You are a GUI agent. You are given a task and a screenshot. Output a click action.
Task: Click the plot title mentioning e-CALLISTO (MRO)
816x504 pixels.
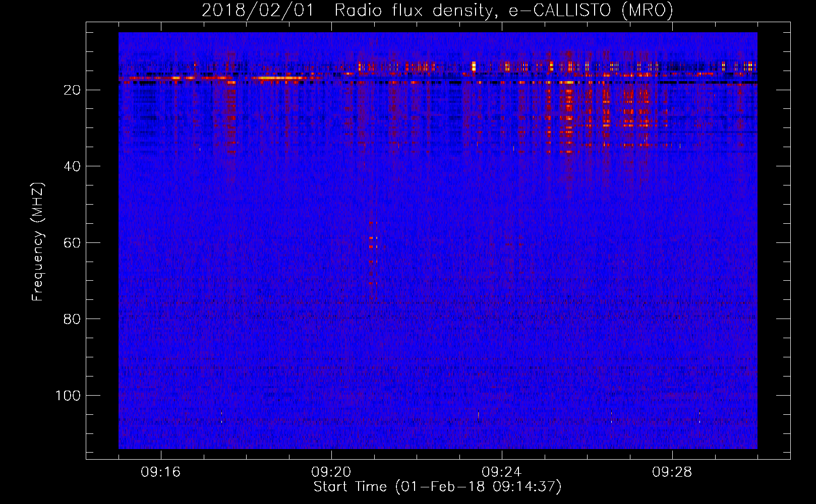(437, 10)
